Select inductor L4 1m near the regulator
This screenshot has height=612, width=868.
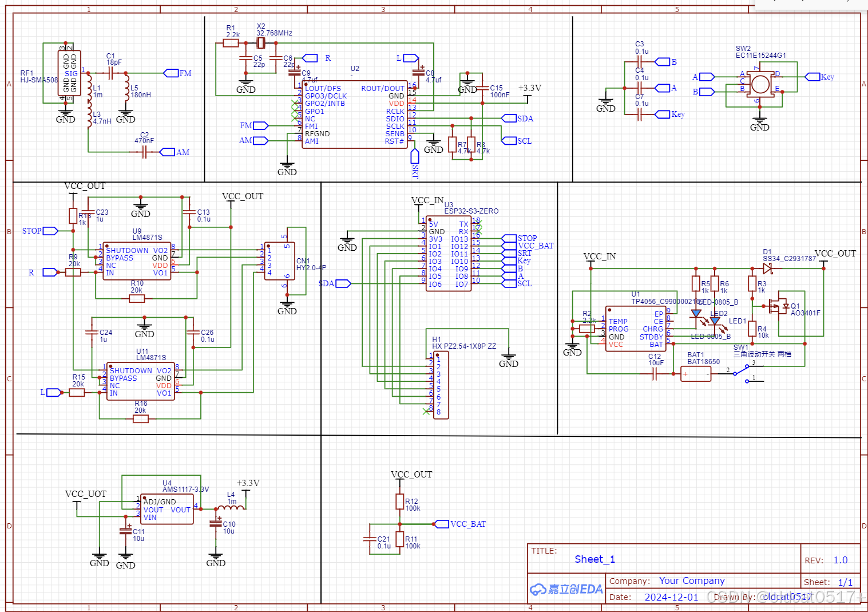[x=231, y=507]
